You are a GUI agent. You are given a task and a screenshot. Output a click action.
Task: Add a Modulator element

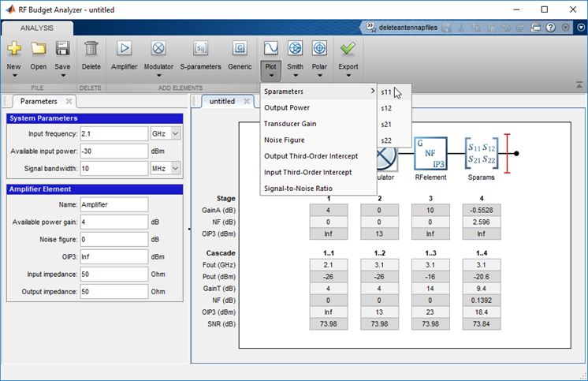158,49
